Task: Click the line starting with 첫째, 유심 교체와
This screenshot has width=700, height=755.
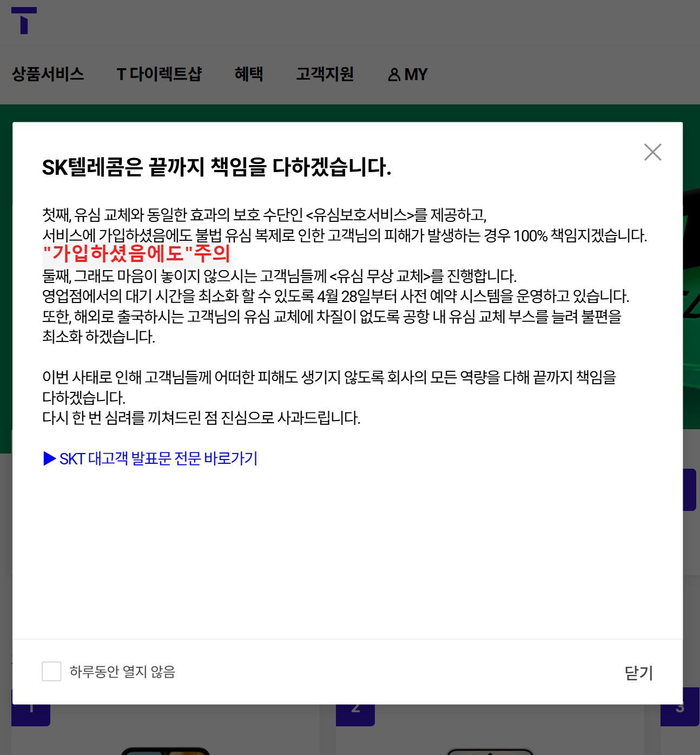Action: point(265,215)
